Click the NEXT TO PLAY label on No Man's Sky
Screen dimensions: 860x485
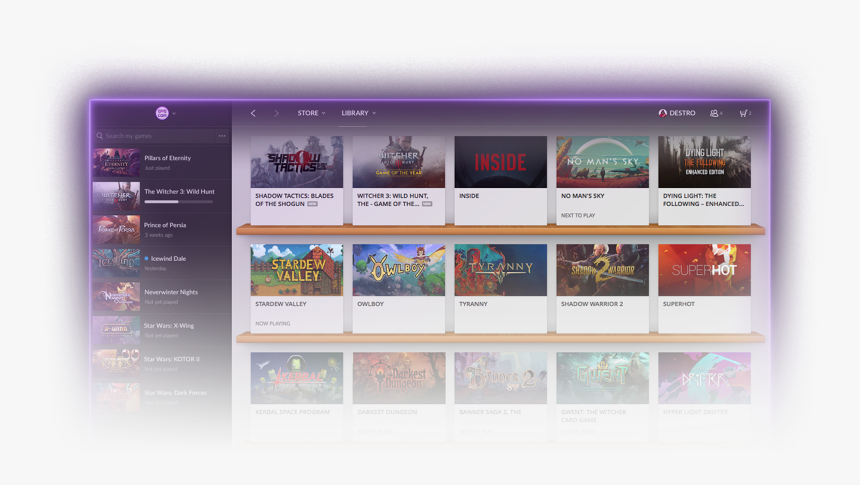point(578,216)
